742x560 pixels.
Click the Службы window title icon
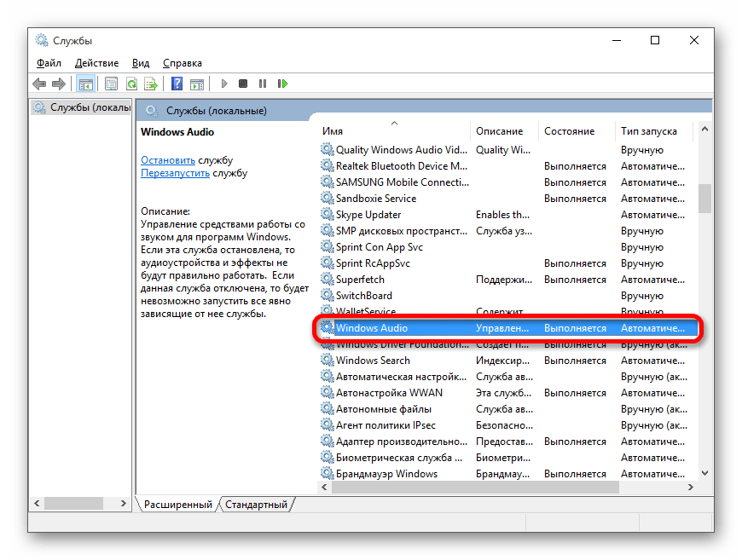click(x=42, y=41)
